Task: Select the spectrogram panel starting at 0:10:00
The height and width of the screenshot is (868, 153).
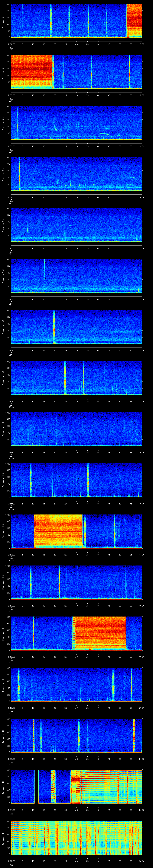Action: click(x=77, y=225)
